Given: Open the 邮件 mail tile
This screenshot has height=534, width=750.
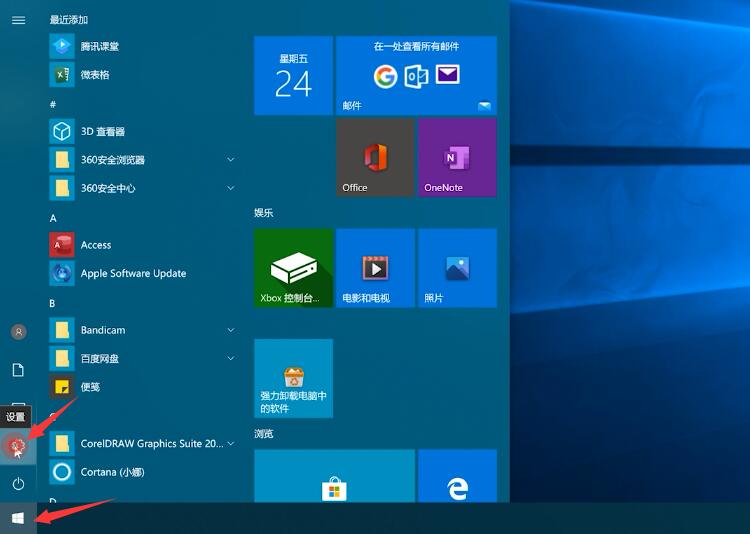Looking at the screenshot, I should [416, 76].
